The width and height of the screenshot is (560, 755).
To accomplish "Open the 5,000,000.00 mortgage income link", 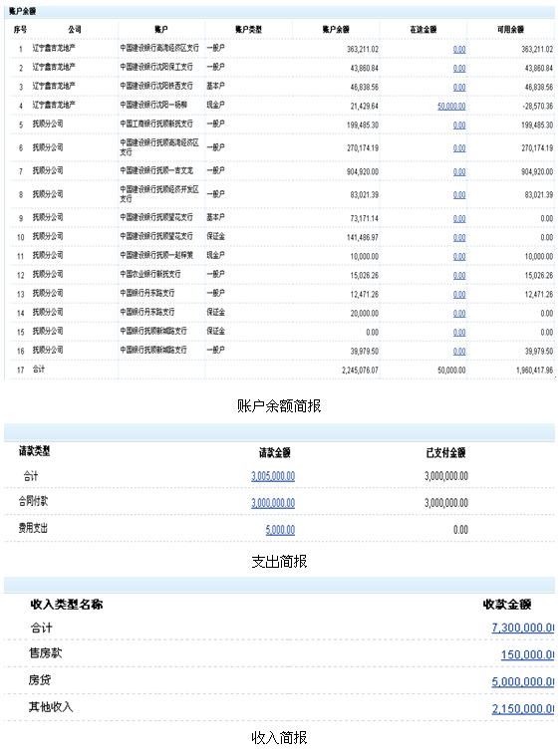I will coord(523,681).
